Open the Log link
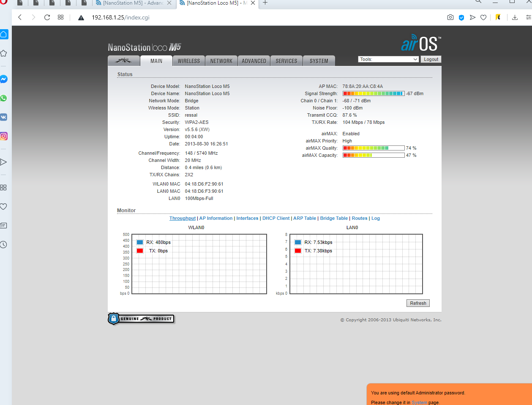532x405 pixels. coord(376,218)
